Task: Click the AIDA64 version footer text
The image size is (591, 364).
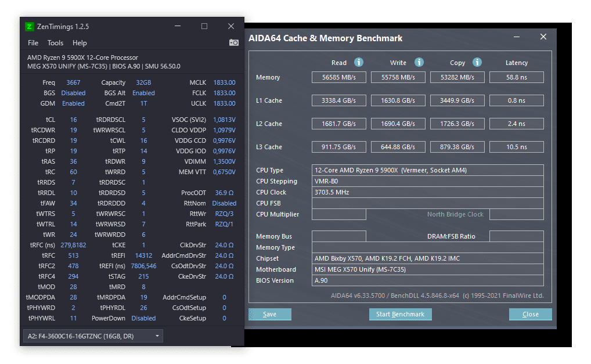Action: tap(437, 296)
